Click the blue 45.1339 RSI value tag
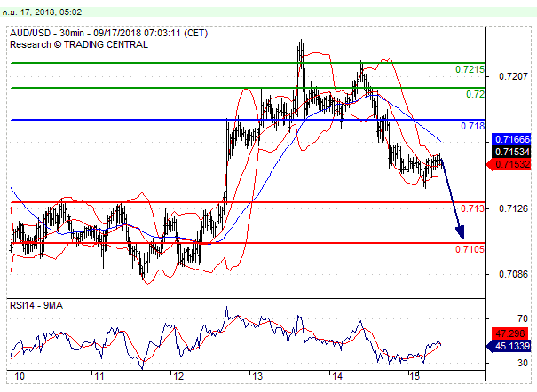The height and width of the screenshot is (392, 537). (x=509, y=346)
